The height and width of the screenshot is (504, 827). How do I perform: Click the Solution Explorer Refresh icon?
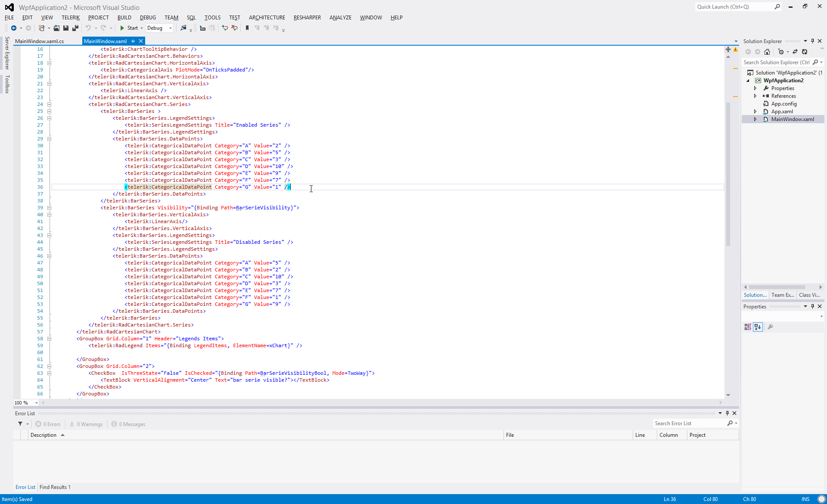805,52
